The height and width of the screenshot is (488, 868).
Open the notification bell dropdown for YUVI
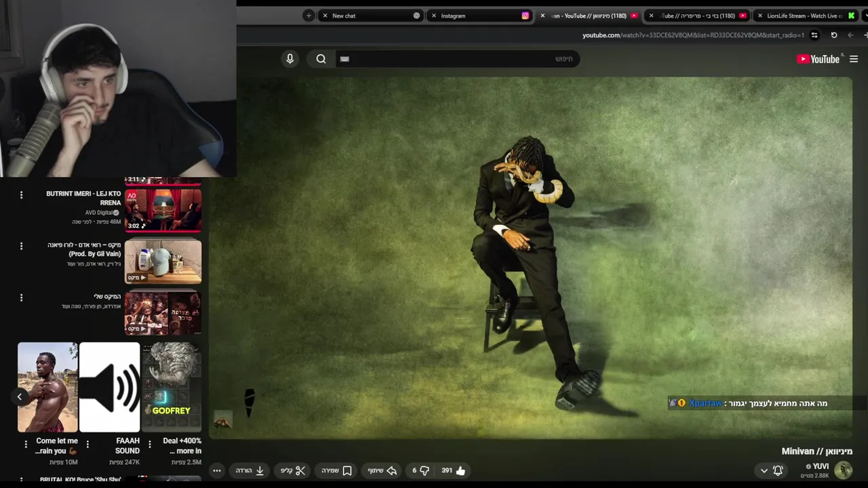click(771, 470)
